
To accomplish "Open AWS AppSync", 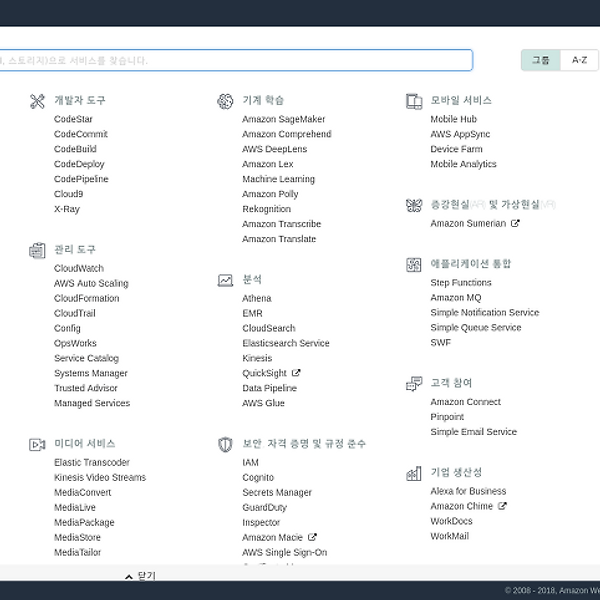I will (x=460, y=134).
